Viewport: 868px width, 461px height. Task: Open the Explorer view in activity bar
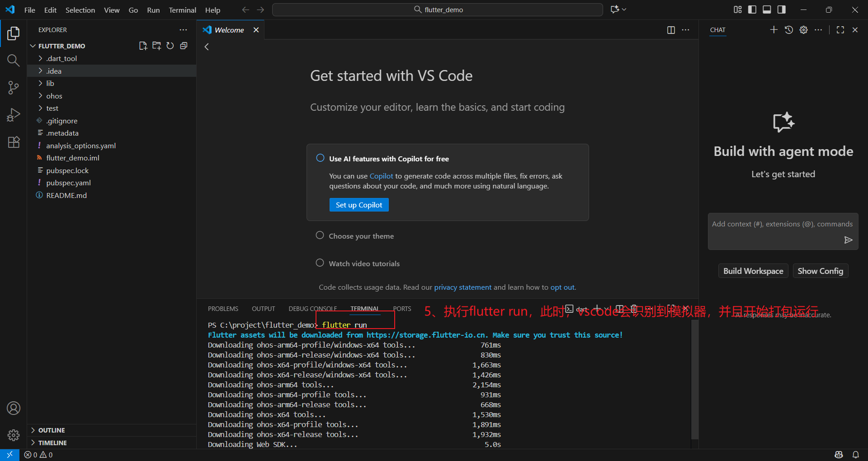[x=14, y=33]
